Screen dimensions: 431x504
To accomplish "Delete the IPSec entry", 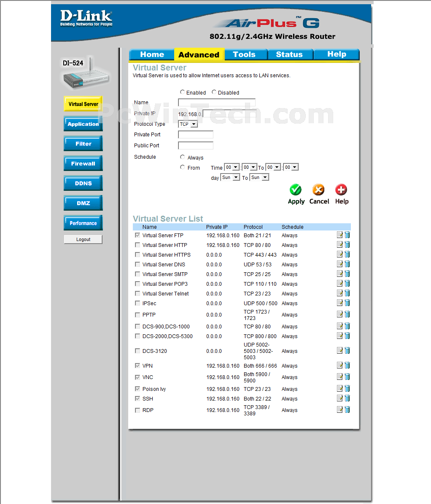I will 347,303.
